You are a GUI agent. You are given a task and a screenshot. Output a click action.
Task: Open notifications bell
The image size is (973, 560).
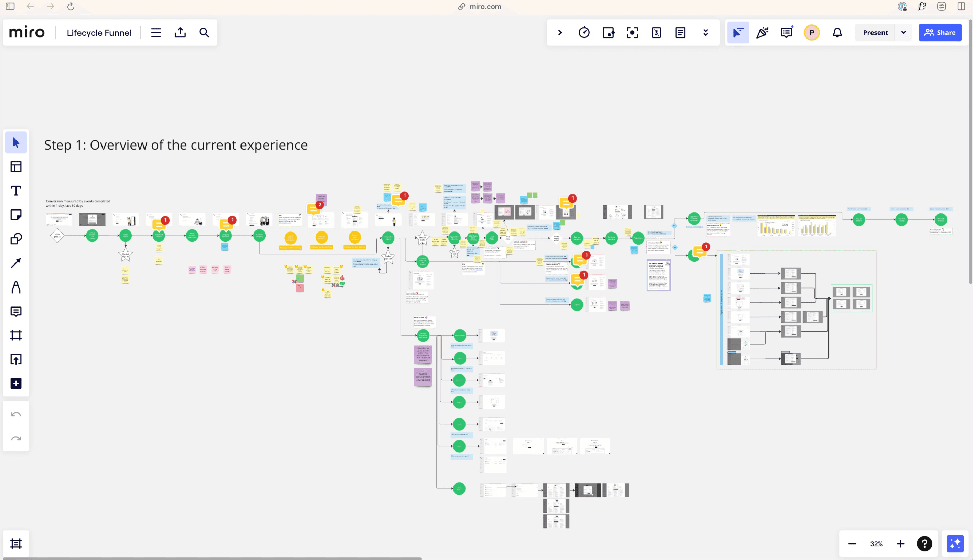click(837, 33)
